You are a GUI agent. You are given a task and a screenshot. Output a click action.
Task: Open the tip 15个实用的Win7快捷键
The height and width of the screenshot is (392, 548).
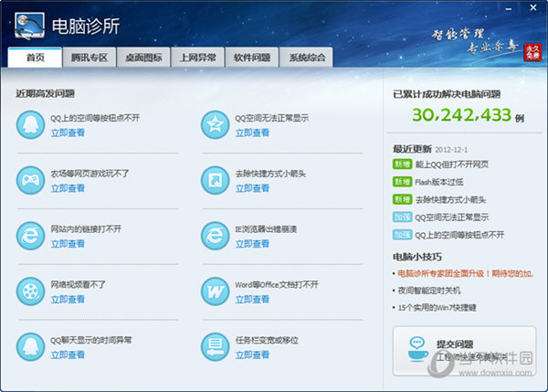pyautogui.click(x=437, y=308)
